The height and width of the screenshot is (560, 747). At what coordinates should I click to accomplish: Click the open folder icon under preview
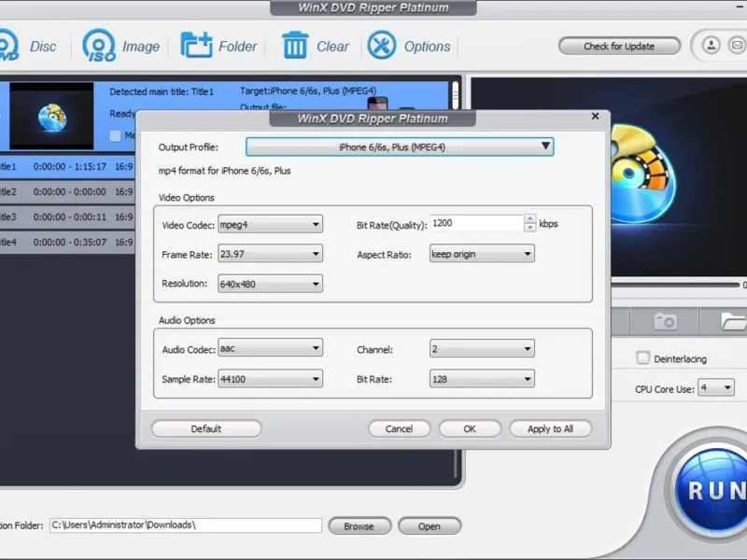click(x=734, y=322)
